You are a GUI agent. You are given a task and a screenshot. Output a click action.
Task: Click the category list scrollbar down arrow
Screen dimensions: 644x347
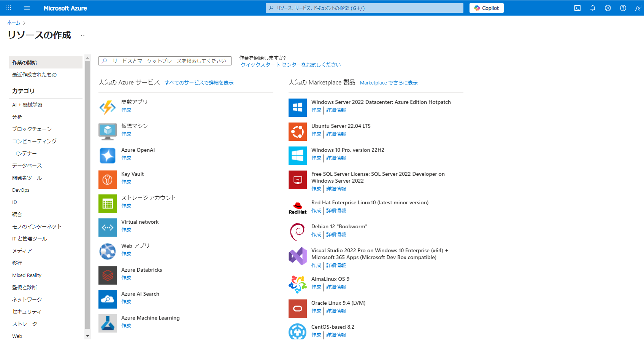tap(88, 336)
